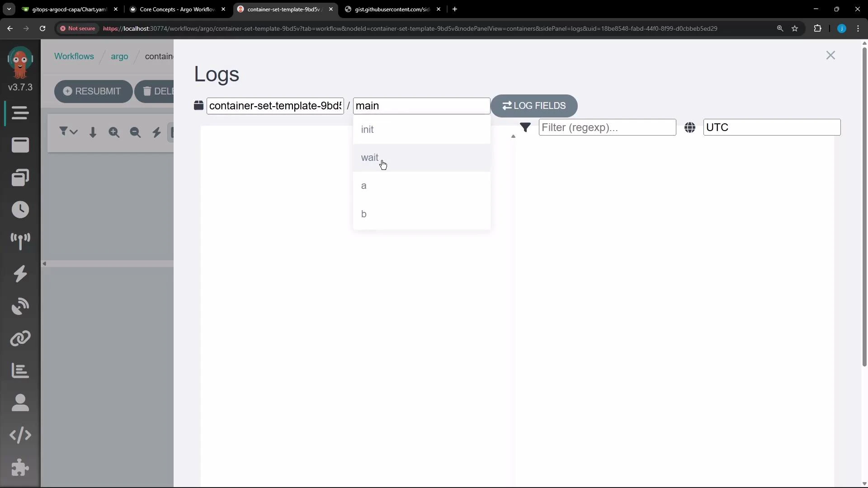Select the download icon above the graph
The height and width of the screenshot is (488, 868).
point(93,132)
